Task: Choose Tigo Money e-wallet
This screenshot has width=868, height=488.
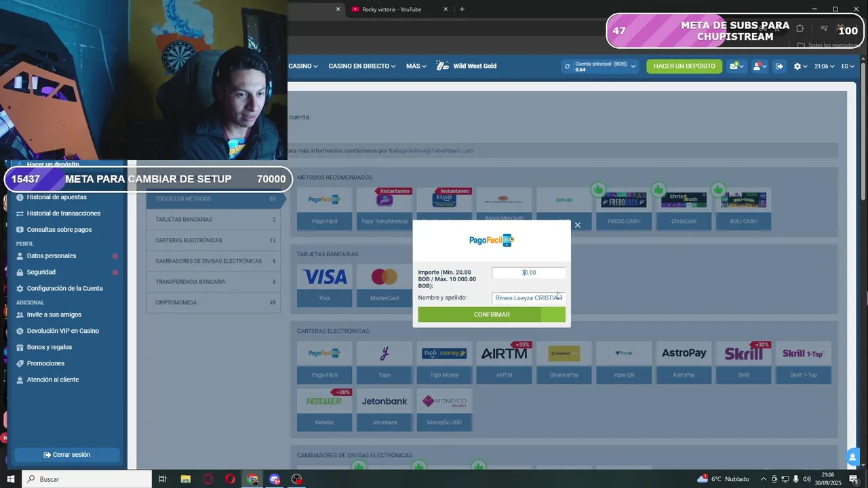Action: click(x=444, y=363)
